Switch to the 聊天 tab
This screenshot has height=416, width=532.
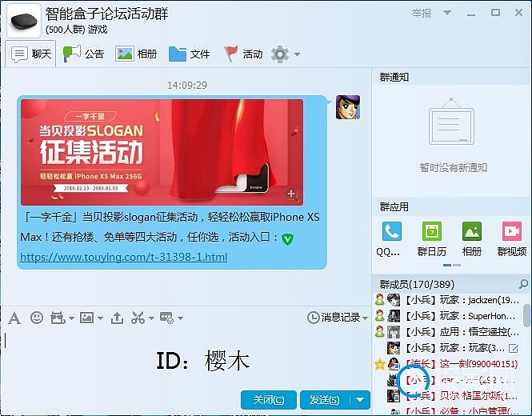31,54
